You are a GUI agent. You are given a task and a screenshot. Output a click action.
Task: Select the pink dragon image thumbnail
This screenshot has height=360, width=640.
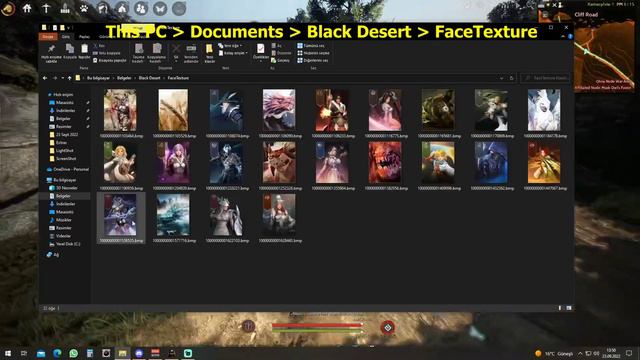(x=279, y=110)
